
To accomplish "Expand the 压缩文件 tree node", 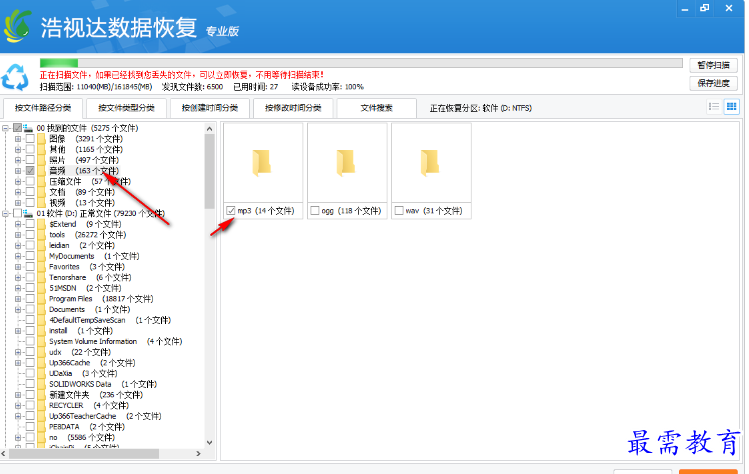I will click(18, 182).
